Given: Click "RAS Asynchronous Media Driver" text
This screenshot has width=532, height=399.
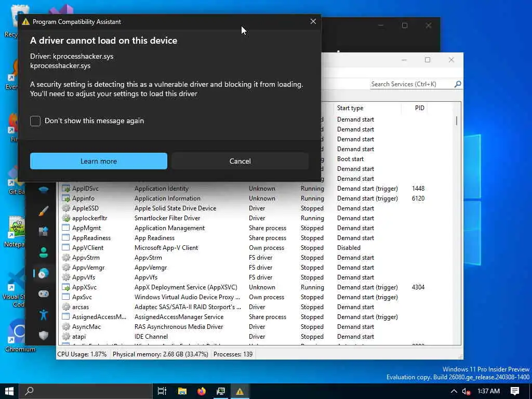Looking at the screenshot, I should 179,326.
